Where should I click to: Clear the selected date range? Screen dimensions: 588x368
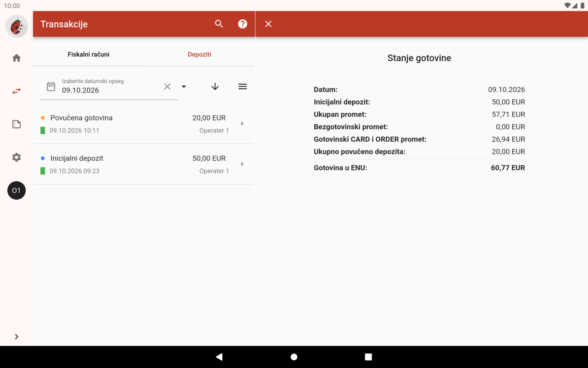(167, 86)
